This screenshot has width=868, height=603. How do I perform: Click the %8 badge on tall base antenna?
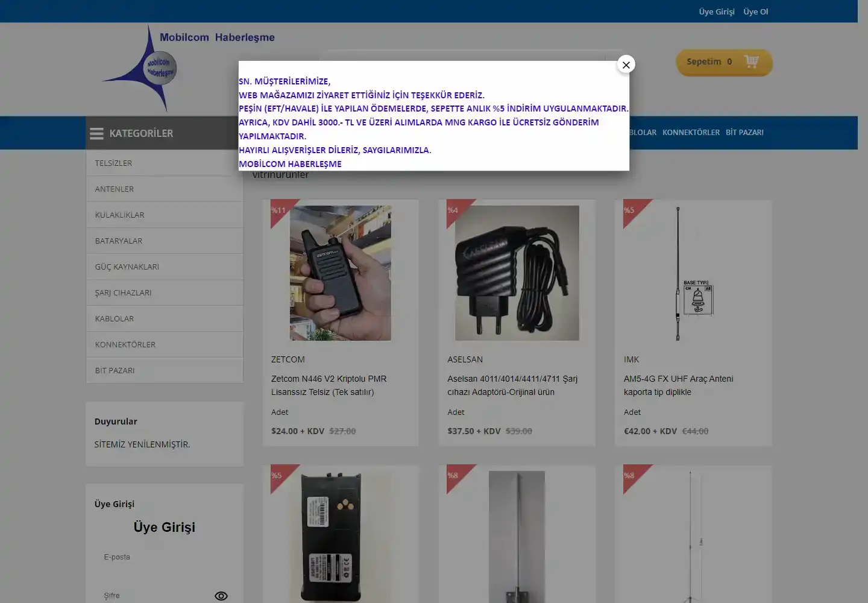click(x=631, y=476)
